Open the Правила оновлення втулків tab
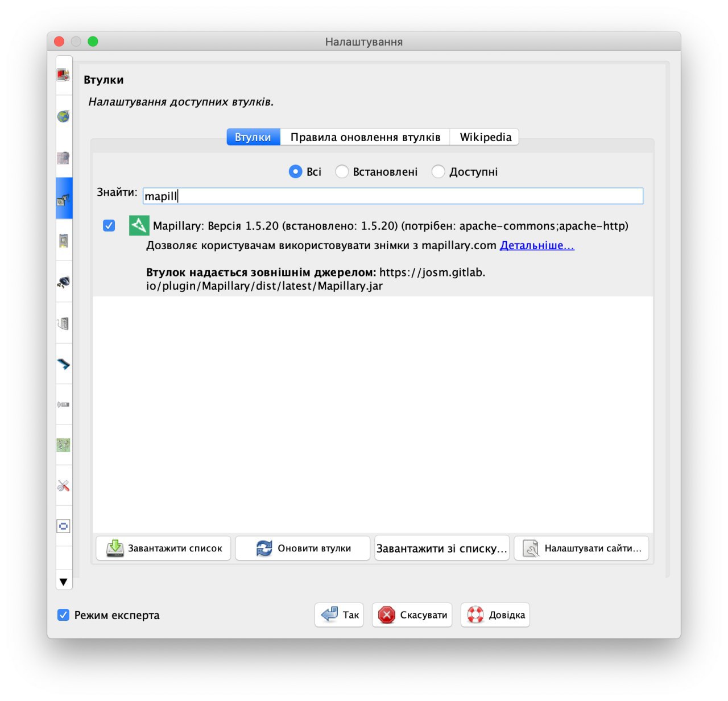This screenshot has width=728, height=701. tap(365, 137)
